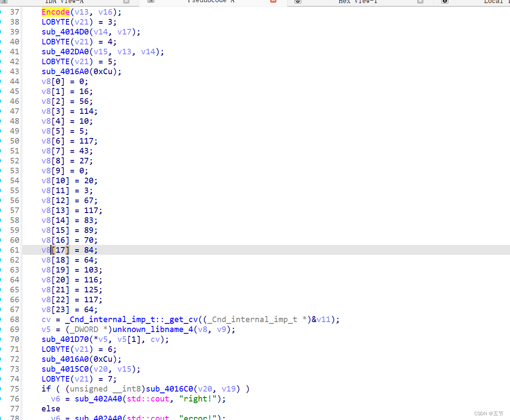Click sub_4016A0 on line 72
This screenshot has width=510, height=420.
click(x=65, y=359)
